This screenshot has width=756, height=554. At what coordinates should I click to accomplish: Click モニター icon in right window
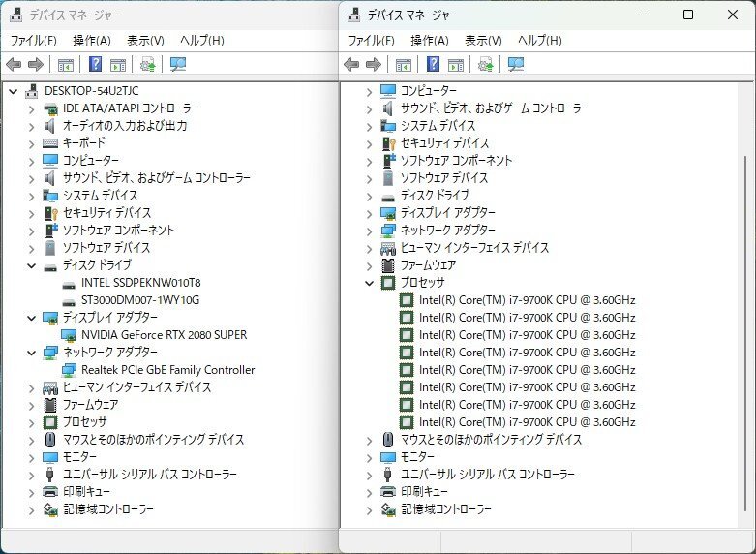388,457
